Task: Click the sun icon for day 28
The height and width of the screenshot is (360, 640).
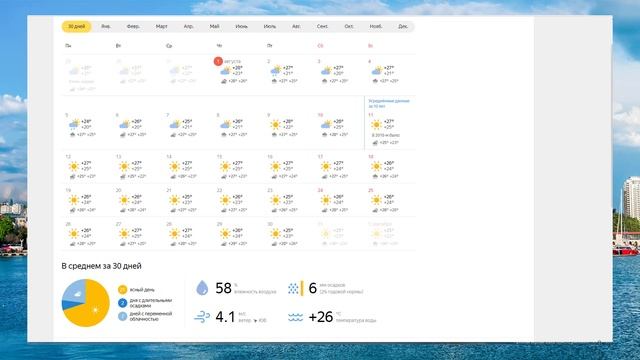Action: pyautogui.click(x=175, y=234)
